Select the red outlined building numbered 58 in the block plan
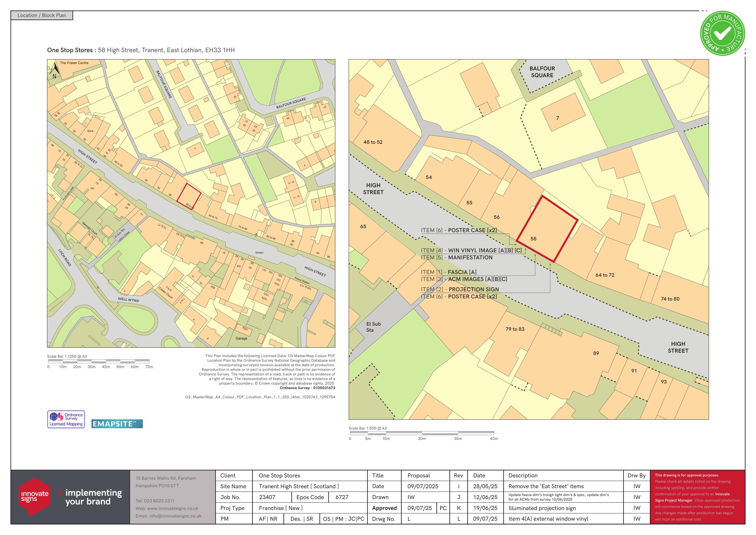The height and width of the screenshot is (535, 756). pos(547,229)
